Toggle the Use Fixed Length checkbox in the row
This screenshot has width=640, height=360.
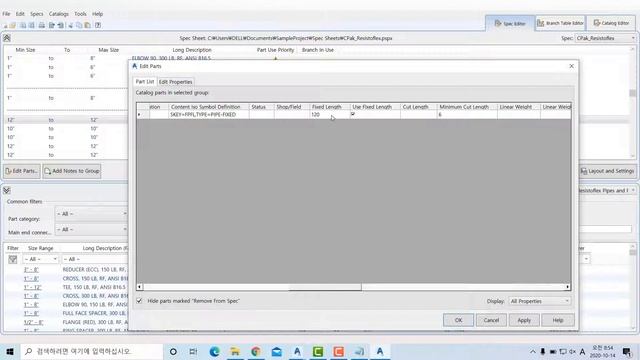click(x=353, y=115)
